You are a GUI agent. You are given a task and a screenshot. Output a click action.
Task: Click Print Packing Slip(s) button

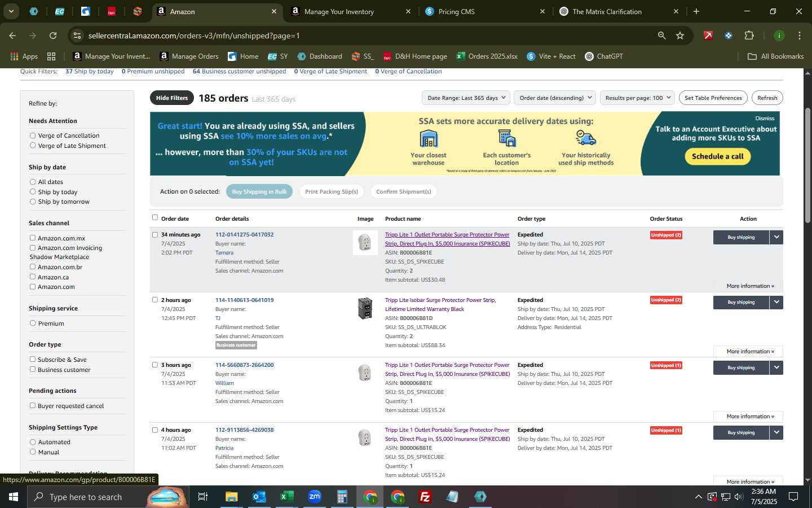332,192
